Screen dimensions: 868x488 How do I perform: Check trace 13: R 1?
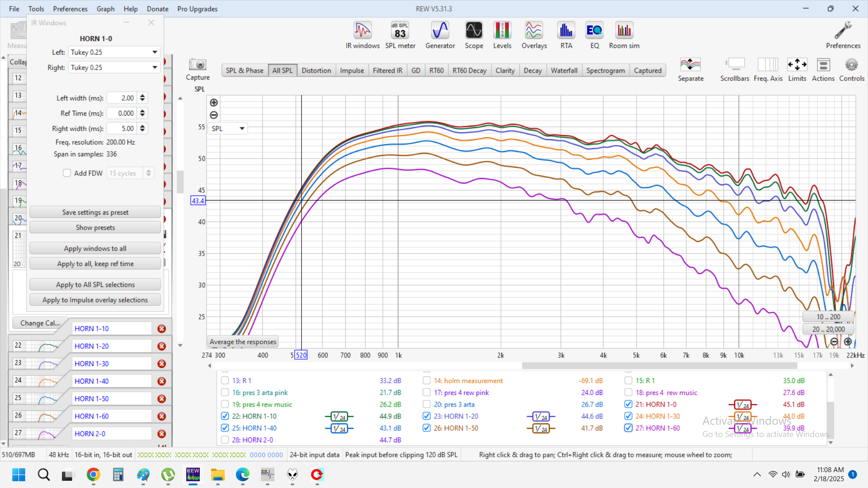225,380
